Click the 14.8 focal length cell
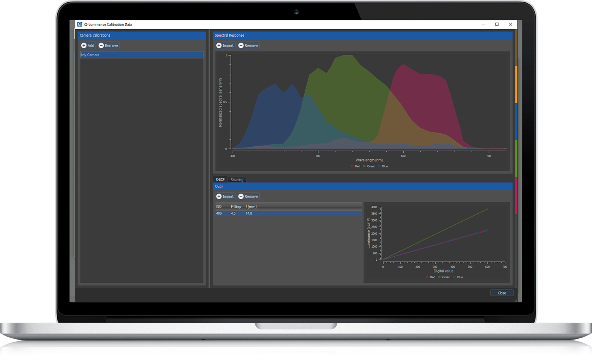This screenshot has height=364, width=592. [x=249, y=213]
